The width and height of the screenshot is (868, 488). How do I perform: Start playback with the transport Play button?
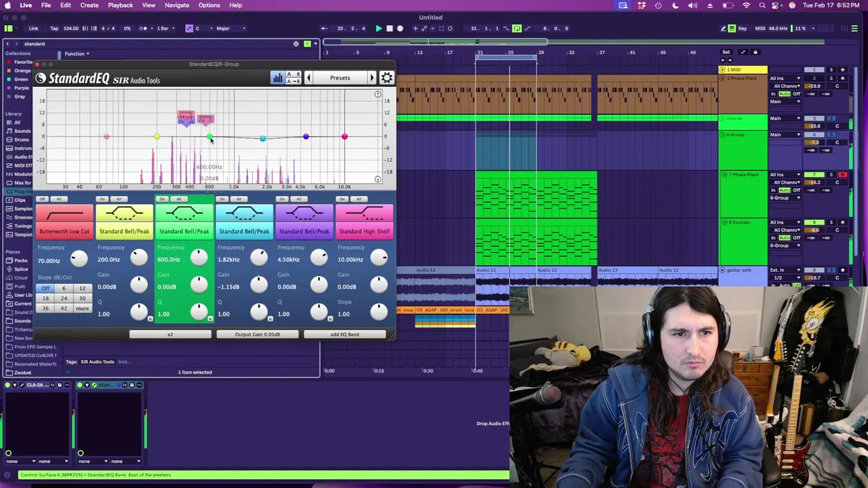pos(379,28)
